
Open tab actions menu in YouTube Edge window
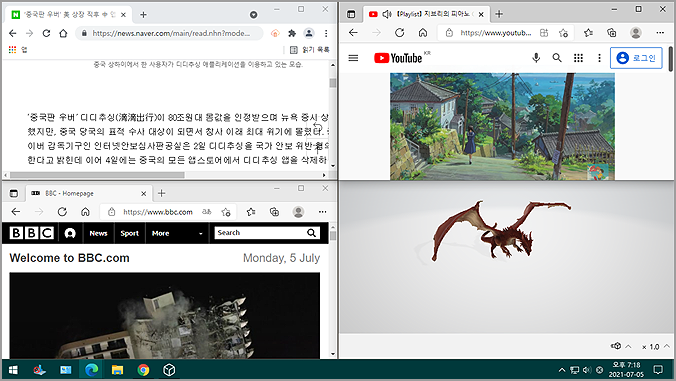tap(351, 14)
